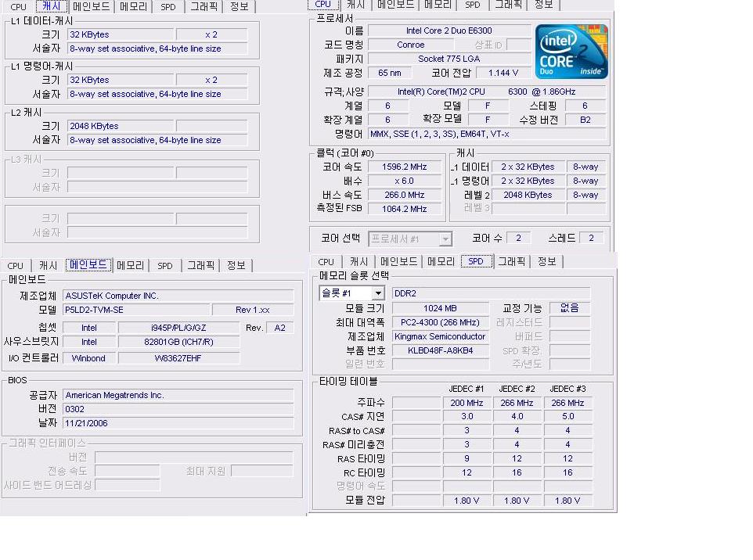Open 메인보드 tab in the SPD window
Screen dimensions: 753x560
point(398,261)
